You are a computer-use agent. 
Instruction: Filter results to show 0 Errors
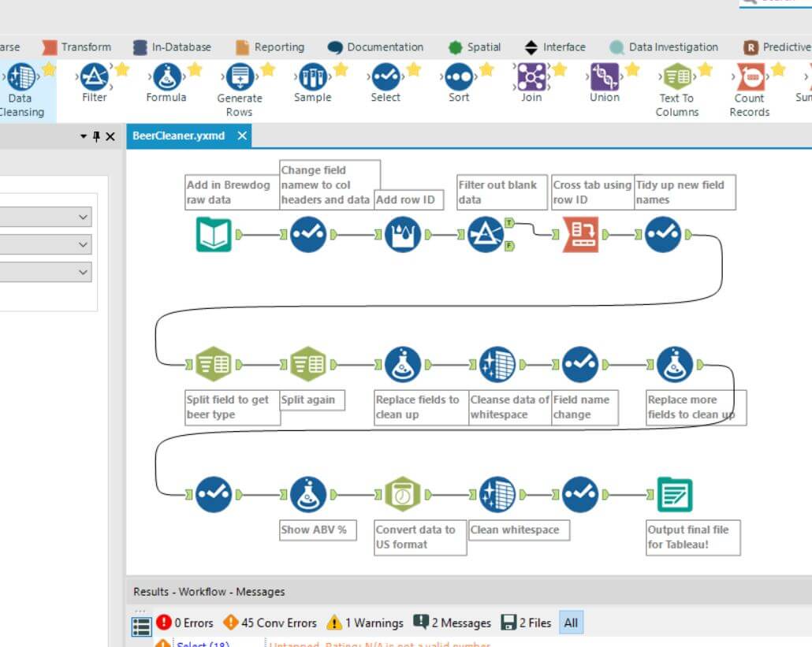185,623
